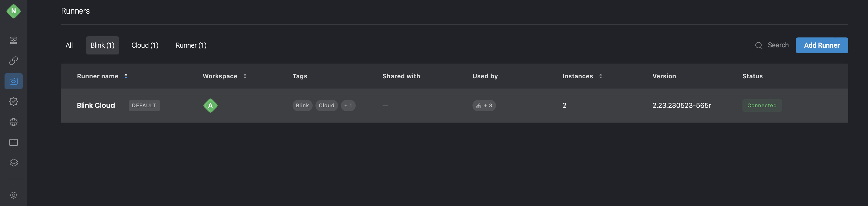Sort by Workspace column arrows
Viewport: 868px width, 206px height.
(245, 76)
